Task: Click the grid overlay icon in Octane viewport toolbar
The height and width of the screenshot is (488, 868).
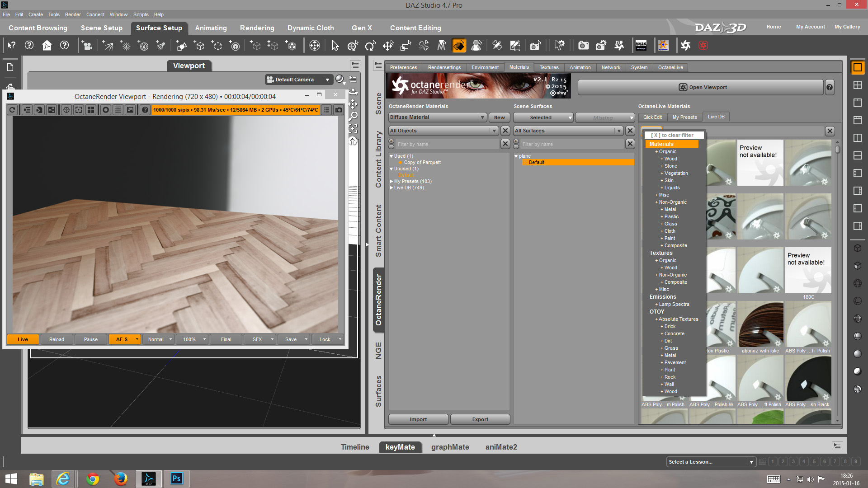Action: point(118,110)
